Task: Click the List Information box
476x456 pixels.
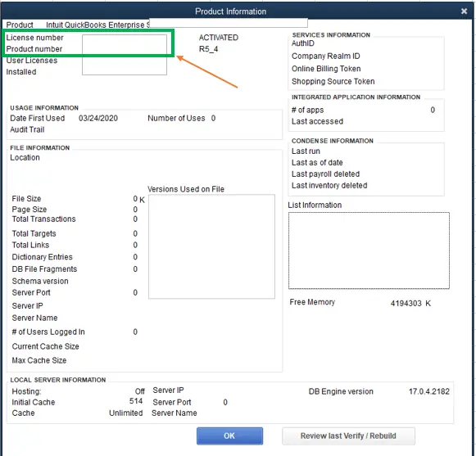Action: click(x=369, y=251)
